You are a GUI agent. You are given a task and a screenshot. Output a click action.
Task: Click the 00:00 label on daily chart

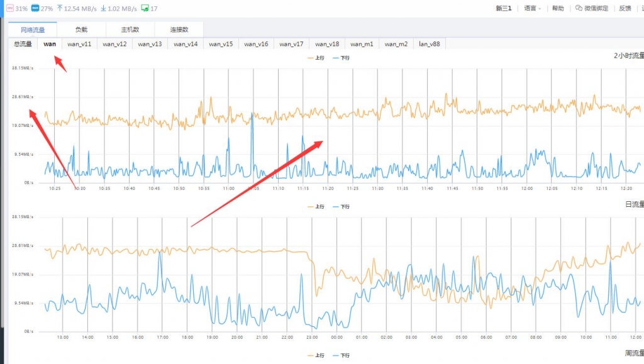pos(337,337)
